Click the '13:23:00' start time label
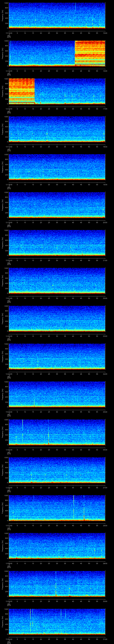The width and height of the screenshot is (114, 644). tap(9, 374)
